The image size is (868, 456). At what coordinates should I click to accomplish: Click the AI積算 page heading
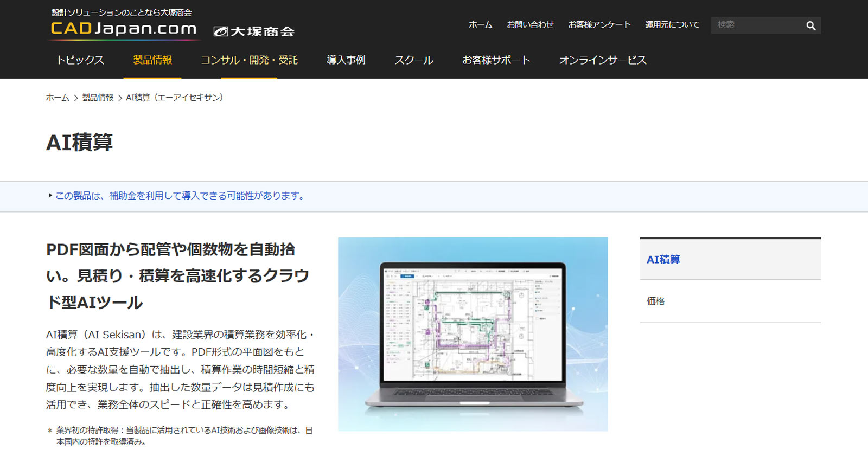tap(80, 143)
